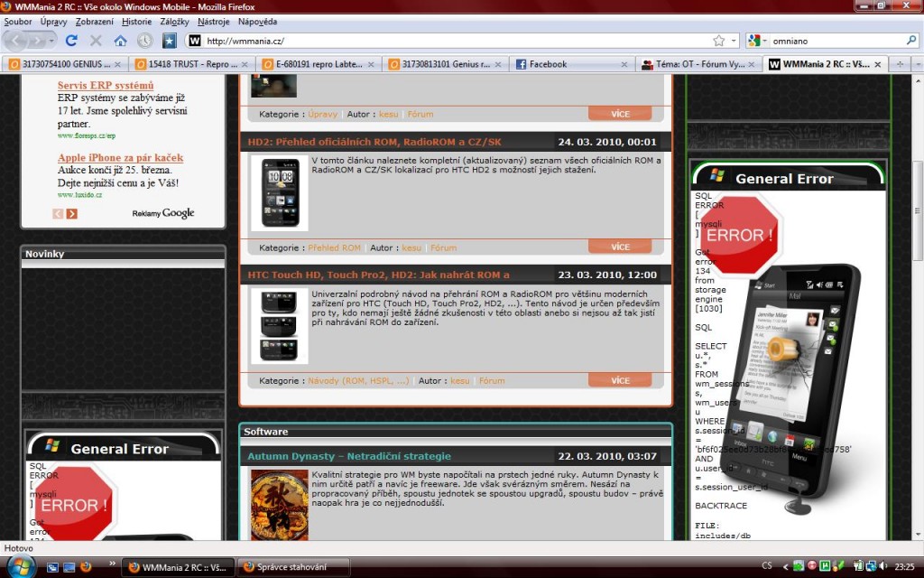Viewport: 924px width, 578px height.
Task: Go back using the Back arrow button
Action: coord(16,41)
